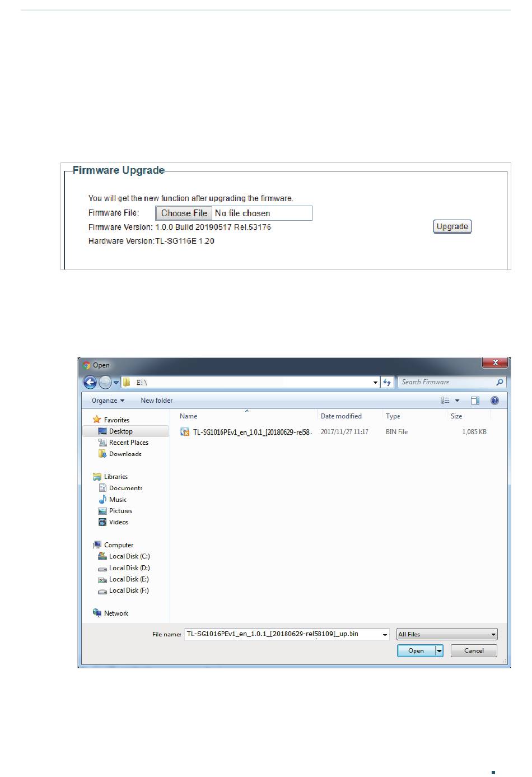Open the Documents library

pyautogui.click(x=126, y=488)
